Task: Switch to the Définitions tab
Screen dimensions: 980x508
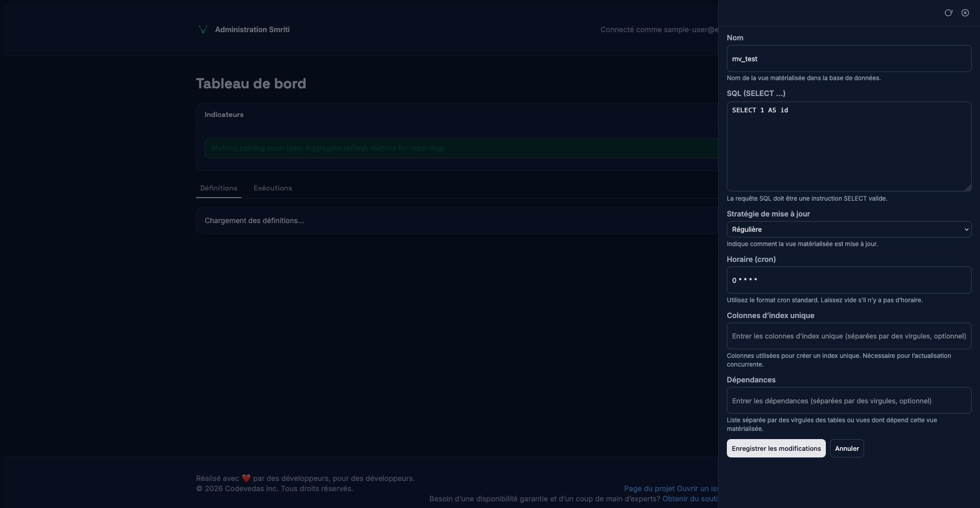Action: [x=218, y=188]
